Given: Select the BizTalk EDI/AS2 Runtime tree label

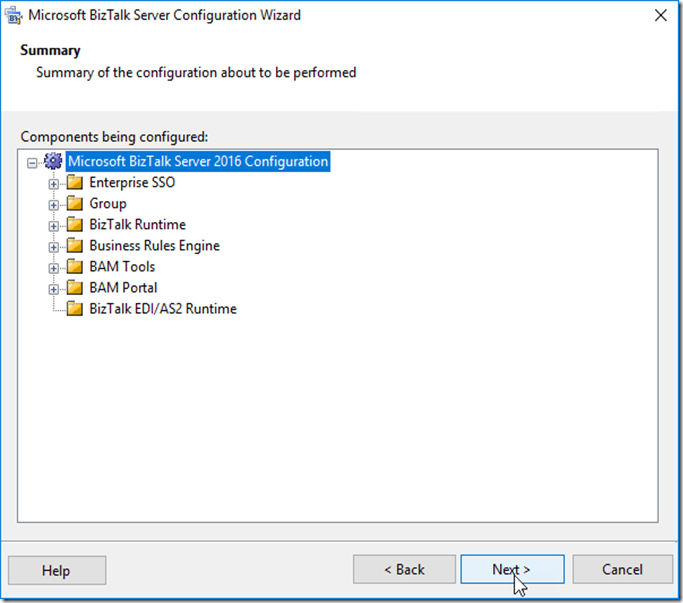Looking at the screenshot, I should 163,308.
